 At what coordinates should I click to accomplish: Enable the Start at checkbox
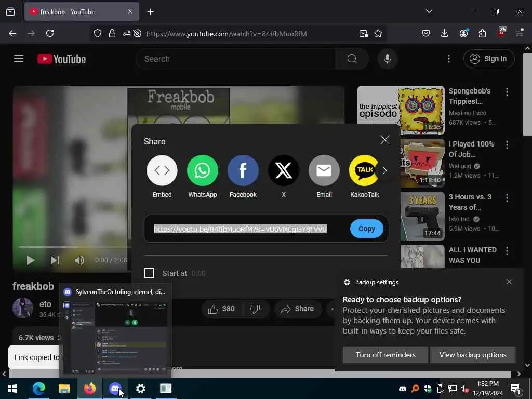tap(149, 273)
